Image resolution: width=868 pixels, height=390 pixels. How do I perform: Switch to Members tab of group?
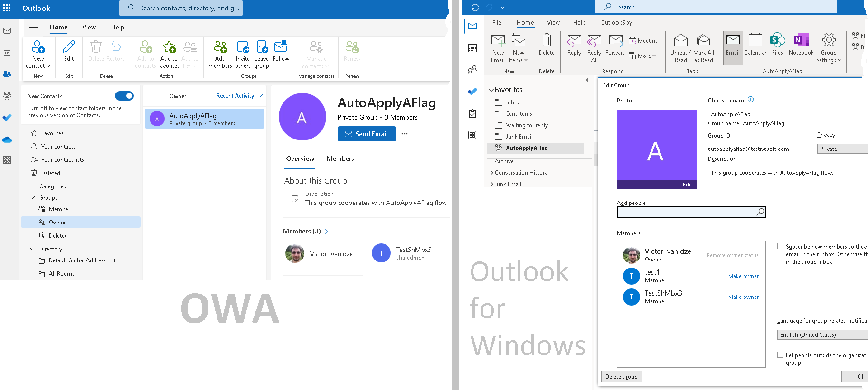[340, 159]
